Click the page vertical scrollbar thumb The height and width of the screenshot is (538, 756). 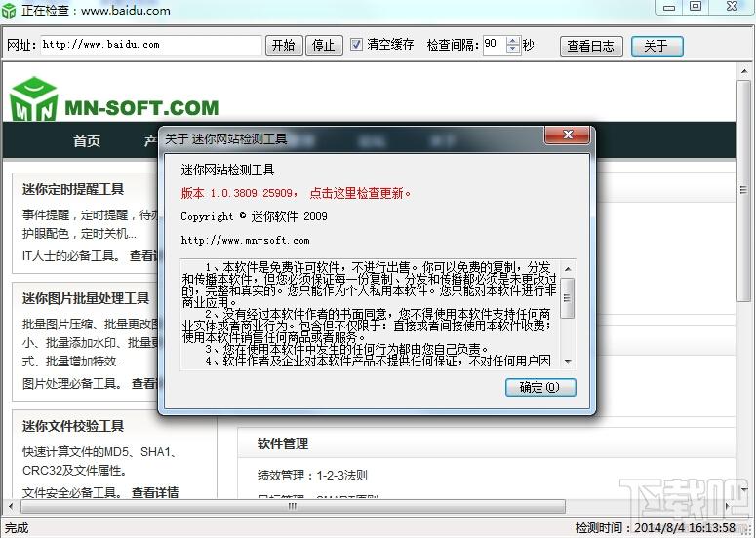[x=744, y=191]
